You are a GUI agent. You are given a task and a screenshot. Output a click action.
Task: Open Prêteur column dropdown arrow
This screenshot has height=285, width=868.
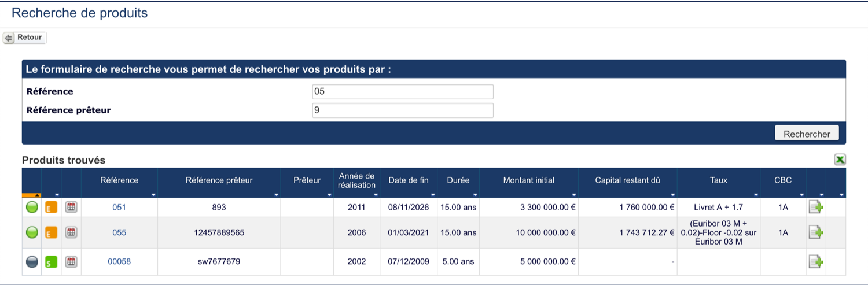330,195
